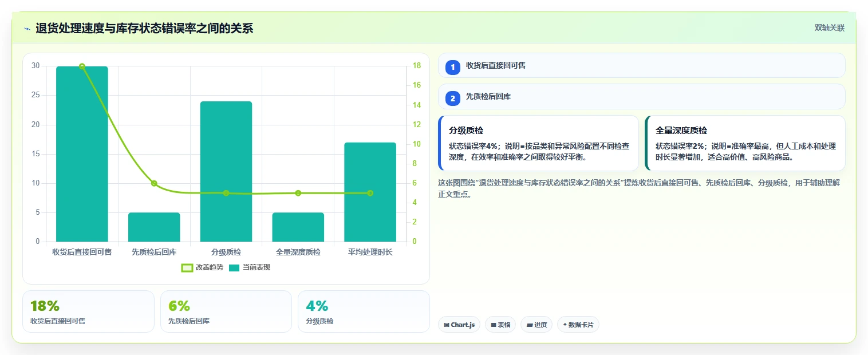Click the 先质检后回库 bar in chart
Image resolution: width=868 pixels, height=355 pixels.
point(154,227)
